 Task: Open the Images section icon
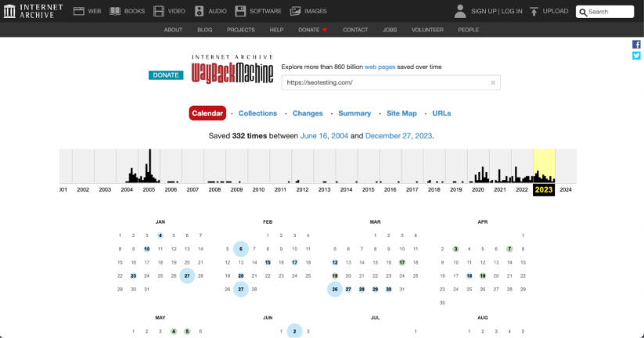(295, 11)
